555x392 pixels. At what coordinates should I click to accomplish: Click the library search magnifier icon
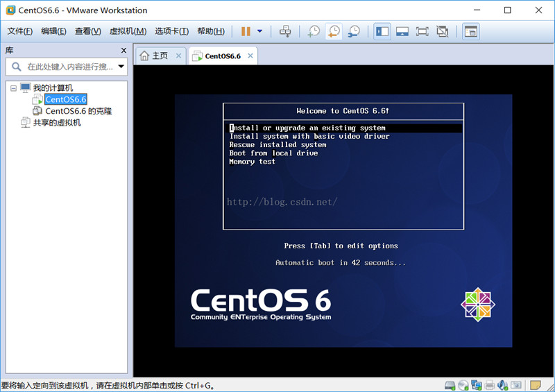16,67
